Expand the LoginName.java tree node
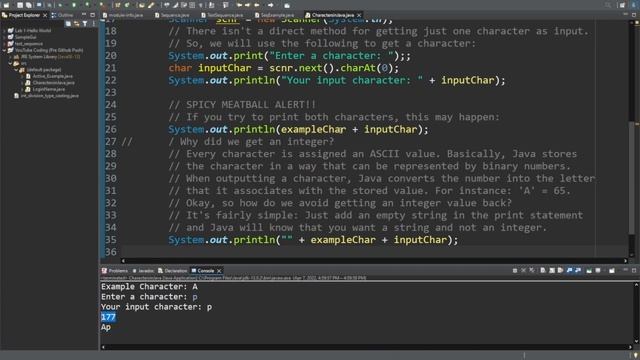The image size is (640, 360). 22,89
